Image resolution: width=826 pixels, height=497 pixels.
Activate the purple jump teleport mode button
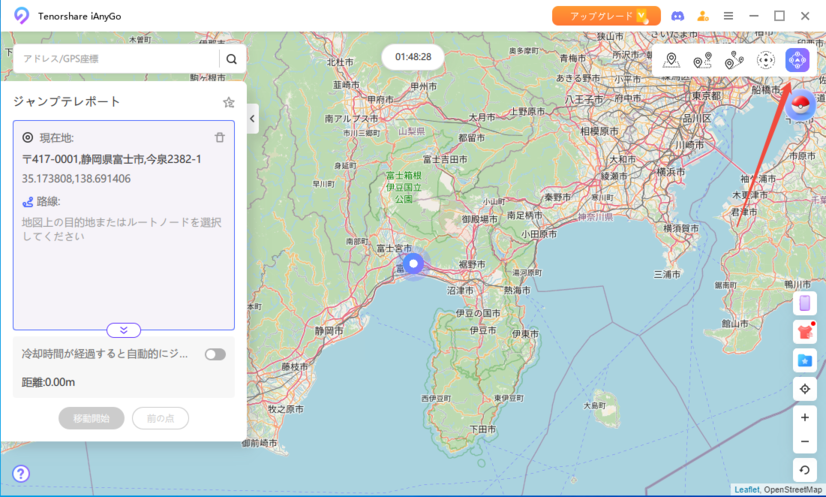pos(797,60)
